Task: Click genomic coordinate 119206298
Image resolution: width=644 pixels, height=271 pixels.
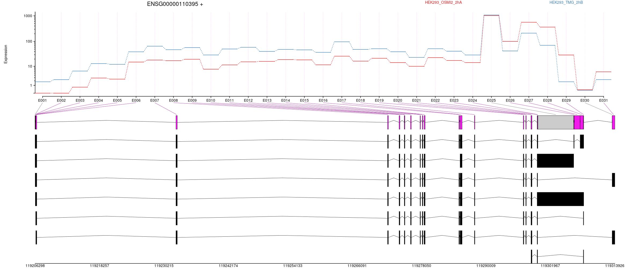Action: (x=35, y=266)
